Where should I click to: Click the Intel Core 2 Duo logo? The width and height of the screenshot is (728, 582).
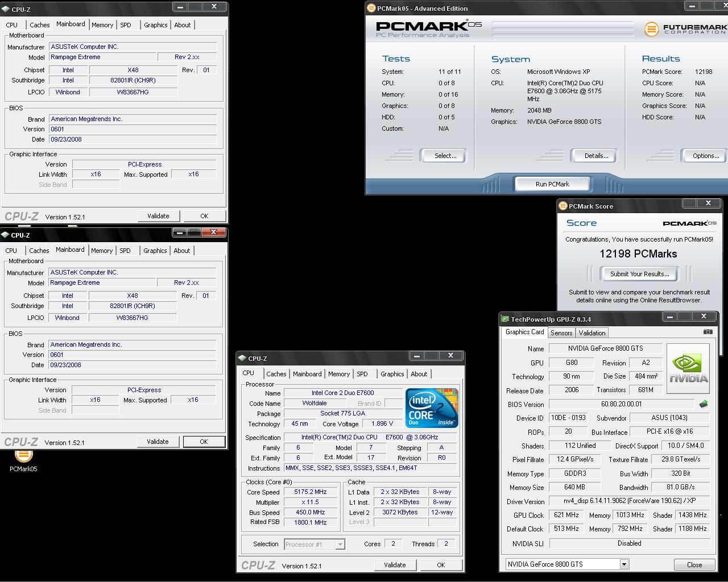point(432,408)
